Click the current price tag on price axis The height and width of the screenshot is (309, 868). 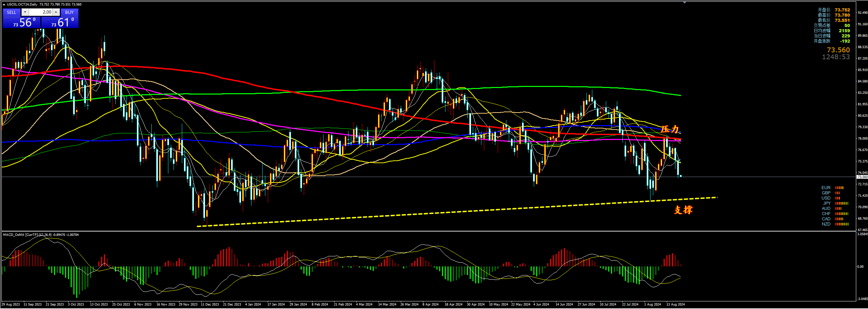[862, 177]
